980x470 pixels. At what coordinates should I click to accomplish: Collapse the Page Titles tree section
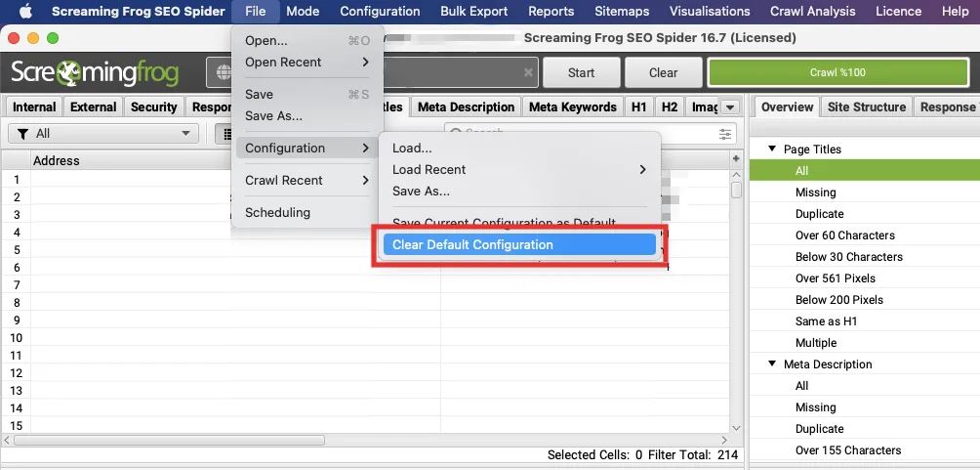[772, 149]
